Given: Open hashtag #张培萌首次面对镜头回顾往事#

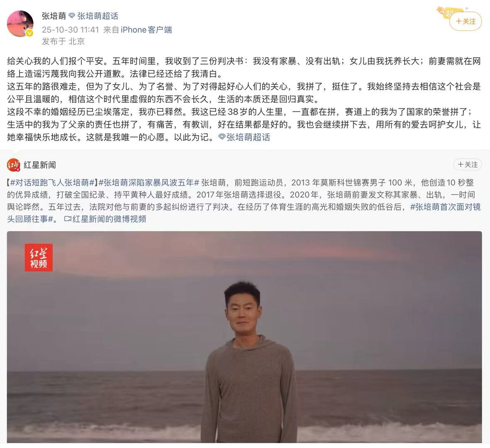Looking at the screenshot, I should (244, 213).
